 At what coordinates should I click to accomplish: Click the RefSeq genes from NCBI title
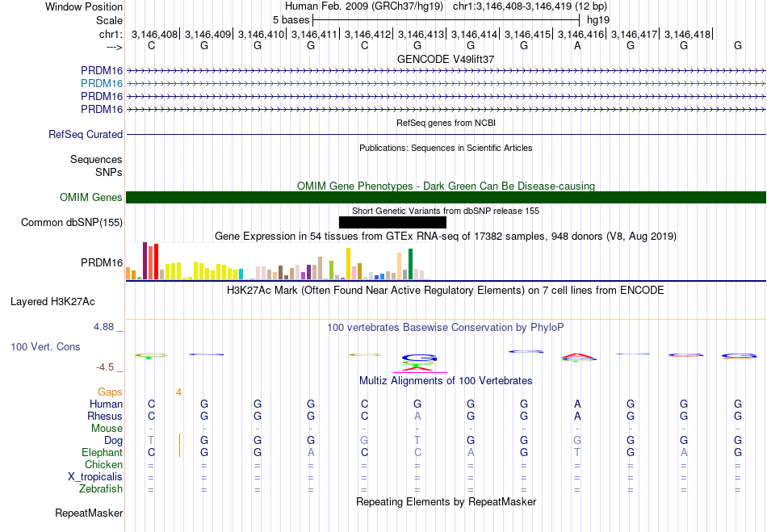pos(446,123)
